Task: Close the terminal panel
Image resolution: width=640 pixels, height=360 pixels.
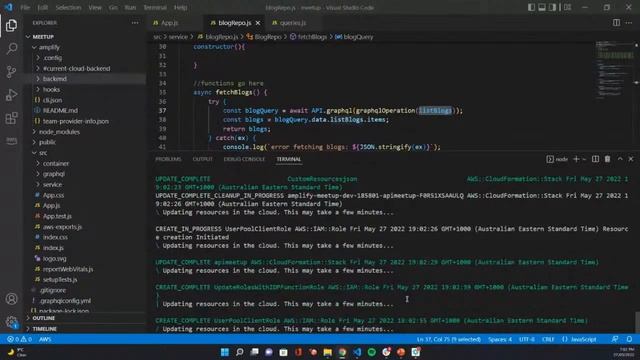Action: point(631,159)
